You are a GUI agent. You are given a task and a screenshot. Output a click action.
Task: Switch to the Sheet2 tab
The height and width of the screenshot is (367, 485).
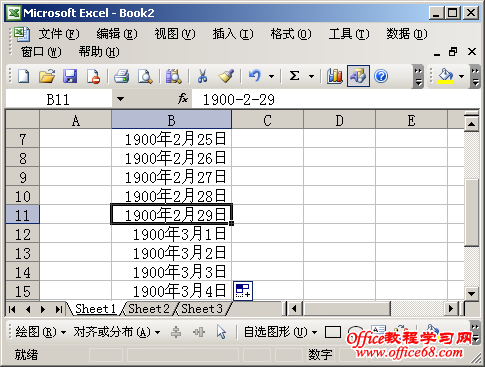[x=149, y=309]
